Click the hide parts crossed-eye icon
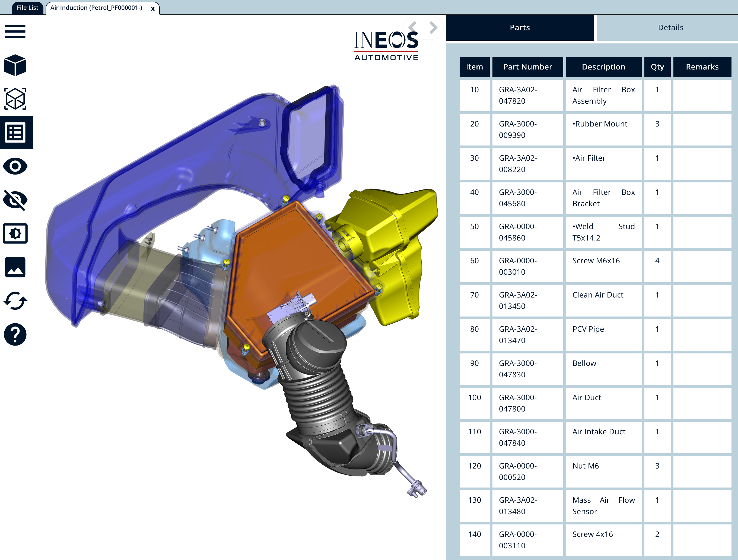Image resolution: width=738 pixels, height=560 pixels. (x=15, y=200)
